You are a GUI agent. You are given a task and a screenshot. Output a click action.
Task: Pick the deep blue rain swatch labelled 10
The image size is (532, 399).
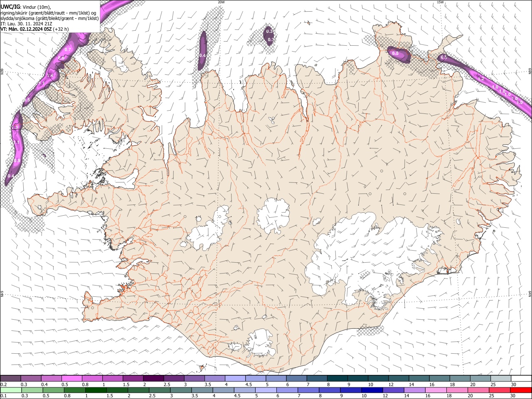click(372, 390)
